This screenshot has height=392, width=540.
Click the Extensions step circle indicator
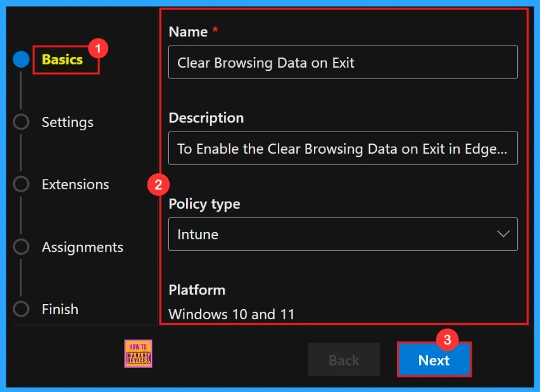(x=21, y=184)
